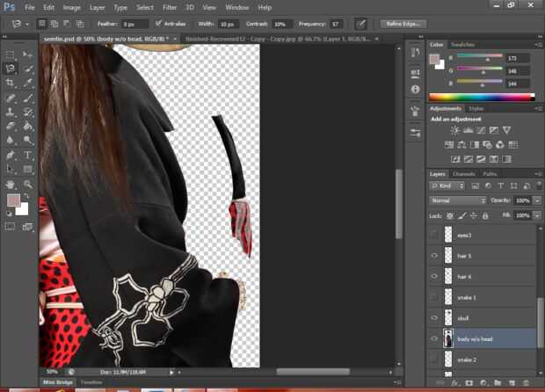The width and height of the screenshot is (545, 392).
Task: Switch to the Channels tab
Action: coord(463,174)
